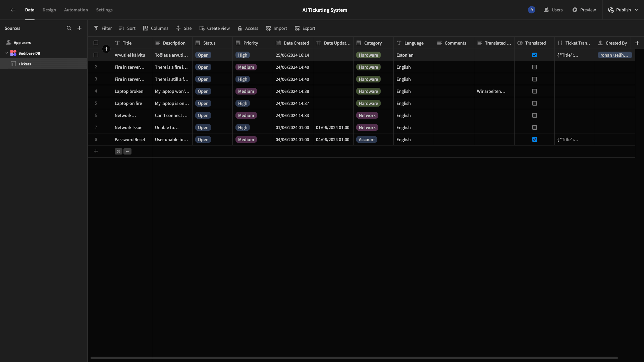Add a new source with plus icon
The height and width of the screenshot is (362, 644).
(x=79, y=28)
